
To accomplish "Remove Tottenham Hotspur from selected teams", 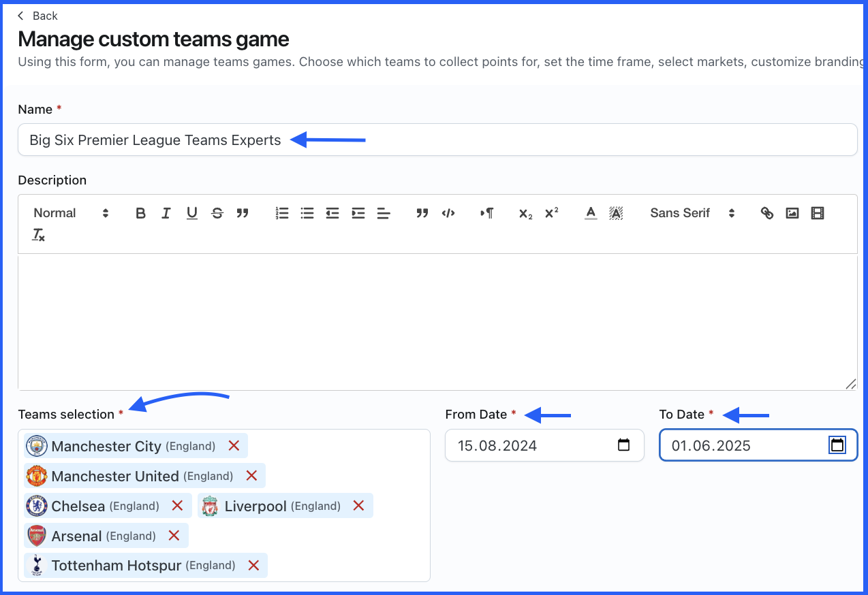I will pyautogui.click(x=253, y=565).
